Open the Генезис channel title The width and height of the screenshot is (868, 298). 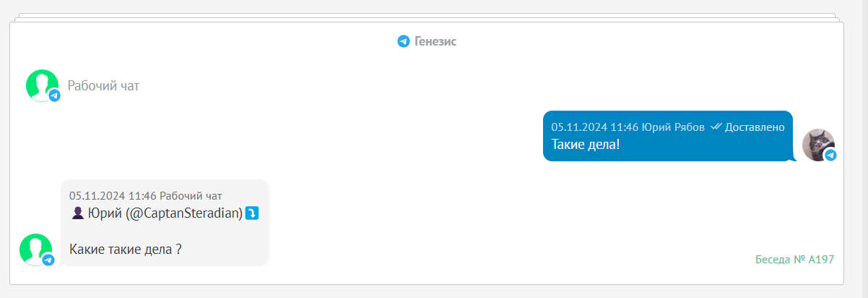[435, 41]
